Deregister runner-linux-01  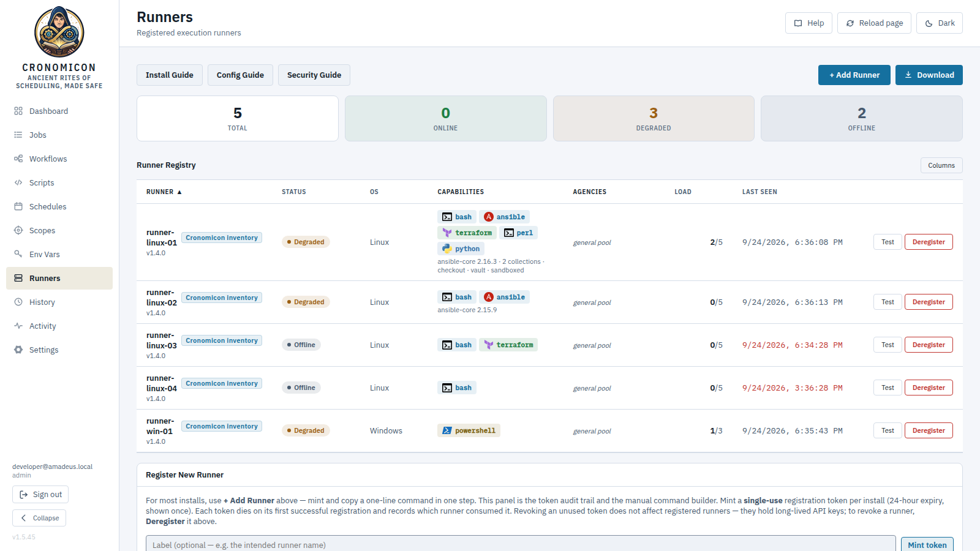pyautogui.click(x=929, y=242)
